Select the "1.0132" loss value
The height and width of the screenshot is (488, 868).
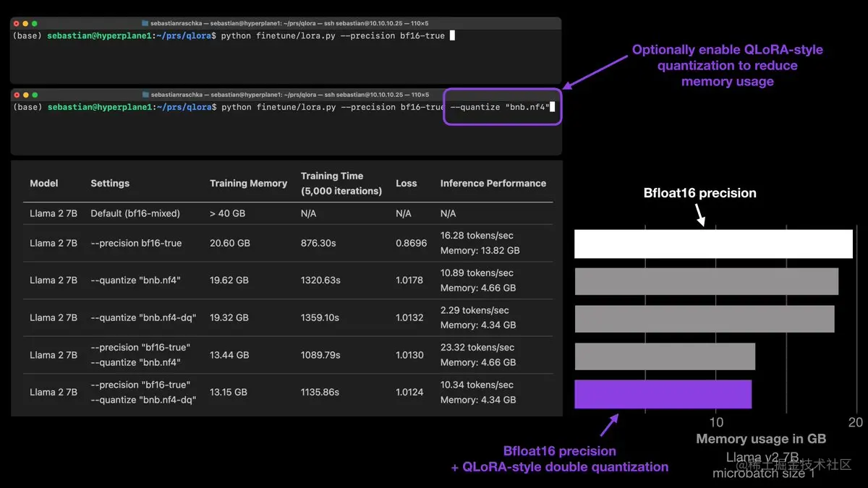409,318
